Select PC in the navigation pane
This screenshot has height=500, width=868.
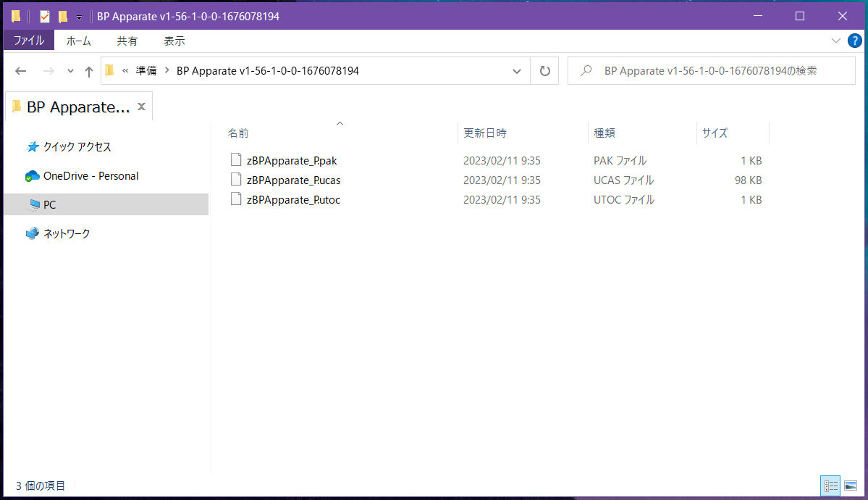tap(49, 204)
